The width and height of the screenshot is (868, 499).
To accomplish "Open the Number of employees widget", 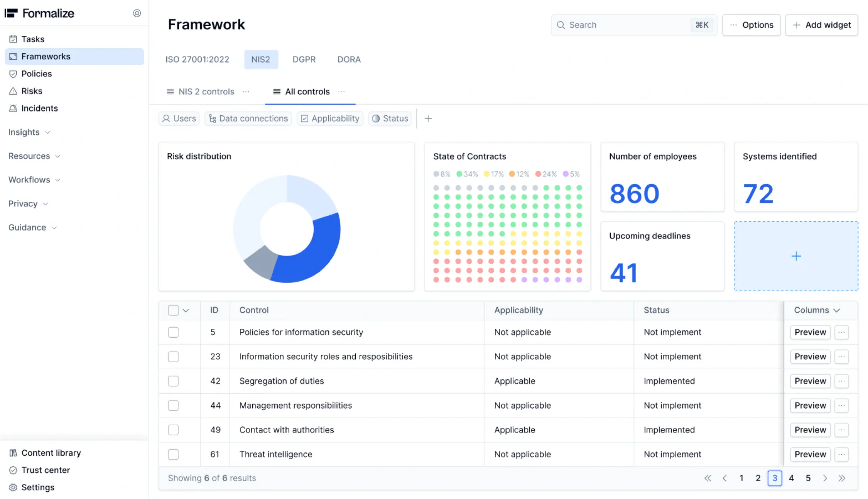I will [x=662, y=177].
